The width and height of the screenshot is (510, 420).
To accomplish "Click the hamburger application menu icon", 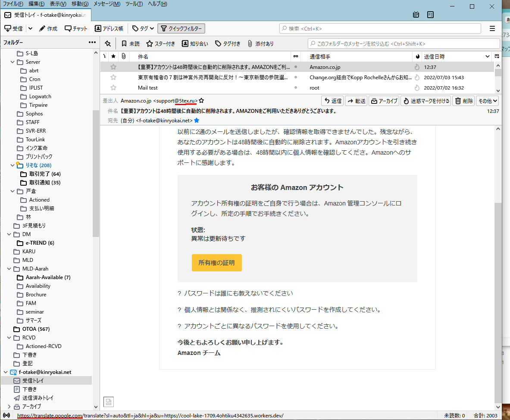I will [492, 28].
